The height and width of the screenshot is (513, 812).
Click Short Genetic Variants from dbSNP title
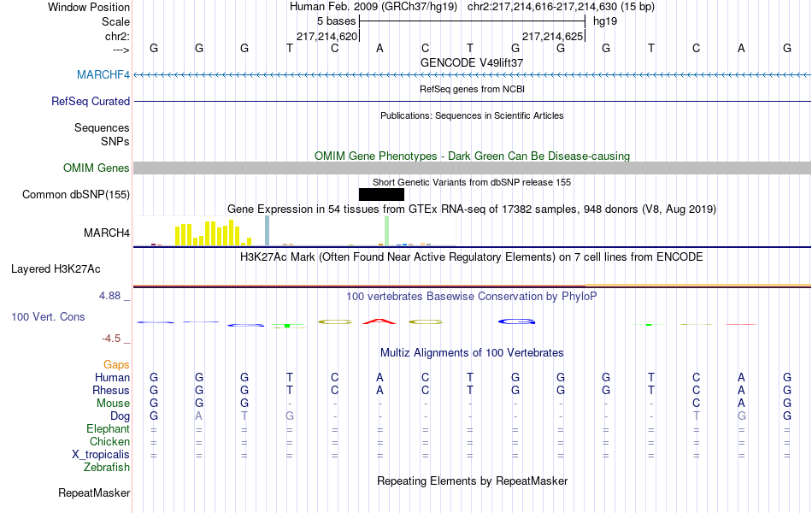[472, 182]
